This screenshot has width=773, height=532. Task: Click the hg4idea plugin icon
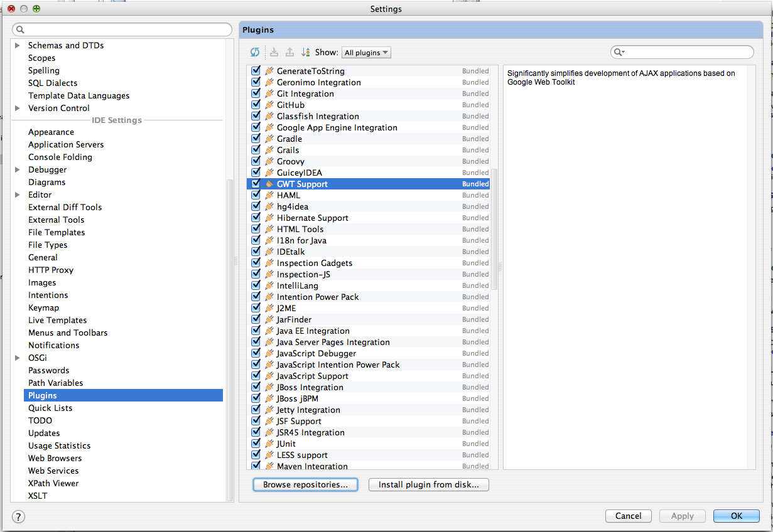tap(269, 206)
